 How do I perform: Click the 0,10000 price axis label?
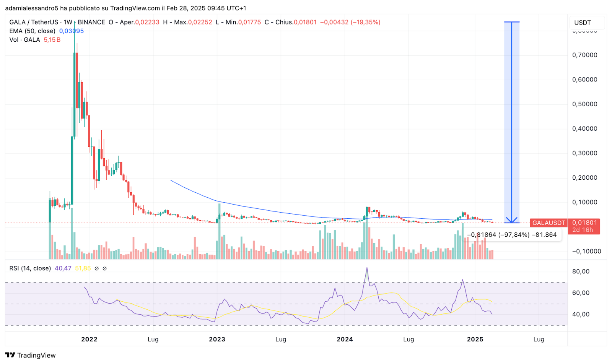(x=584, y=202)
